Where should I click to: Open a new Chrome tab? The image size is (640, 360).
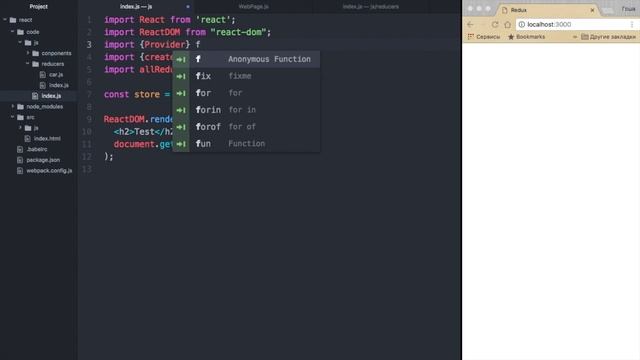coord(608,11)
